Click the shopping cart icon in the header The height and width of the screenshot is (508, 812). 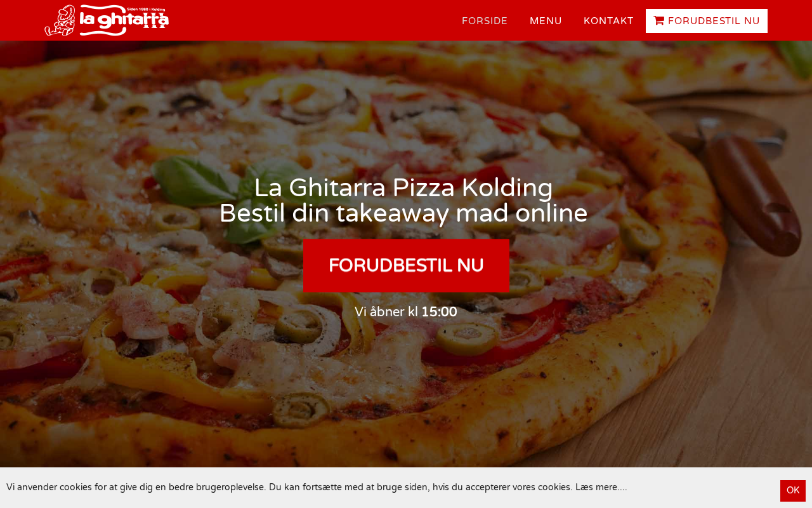click(659, 21)
